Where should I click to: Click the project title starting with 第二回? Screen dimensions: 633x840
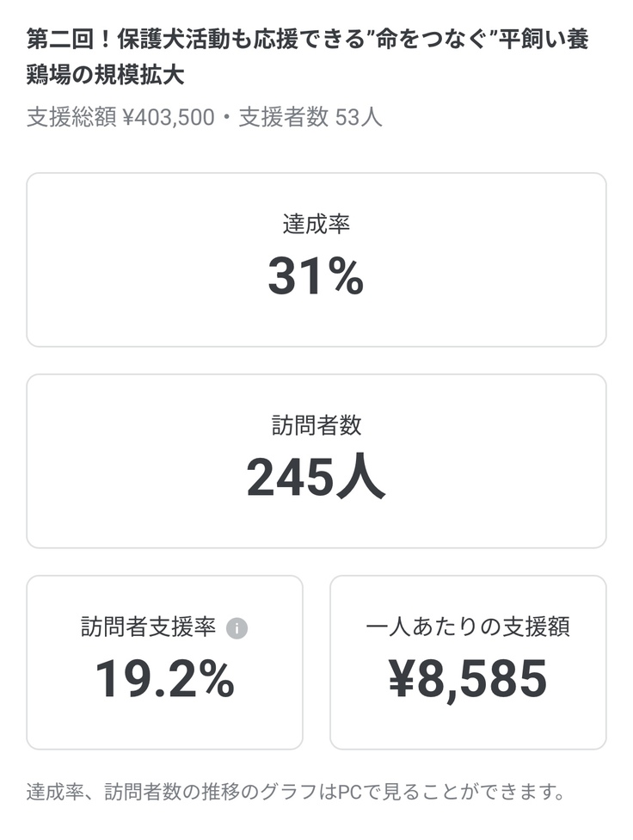click(307, 40)
